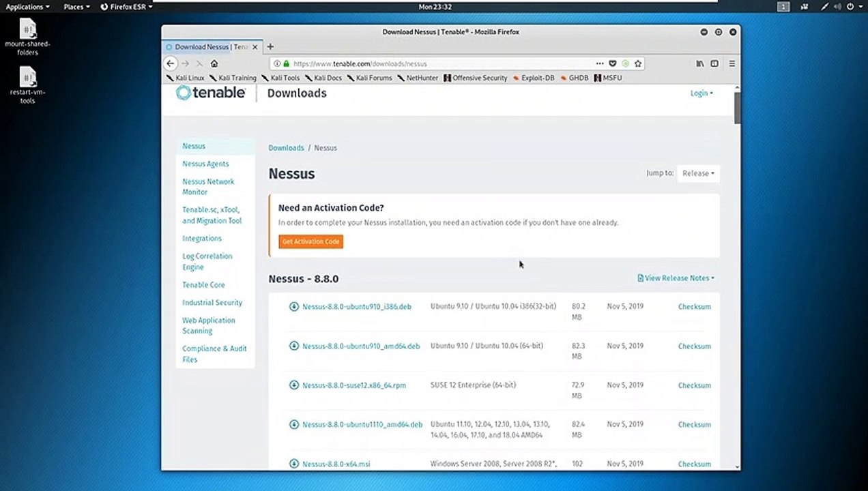Select Industrial Security in sidebar
The height and width of the screenshot is (491, 868).
tap(212, 303)
